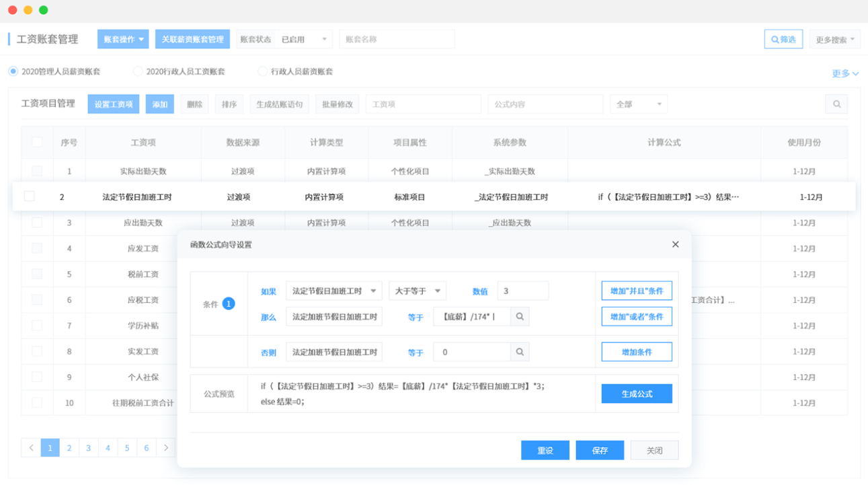The image size is (868, 485).
Task: Go to page 5 in pagination
Action: pos(127,447)
